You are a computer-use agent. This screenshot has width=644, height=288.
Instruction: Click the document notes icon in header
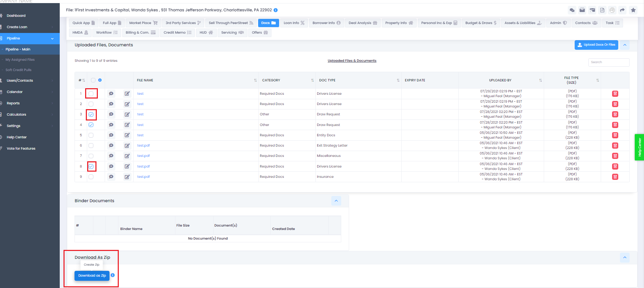(602, 10)
